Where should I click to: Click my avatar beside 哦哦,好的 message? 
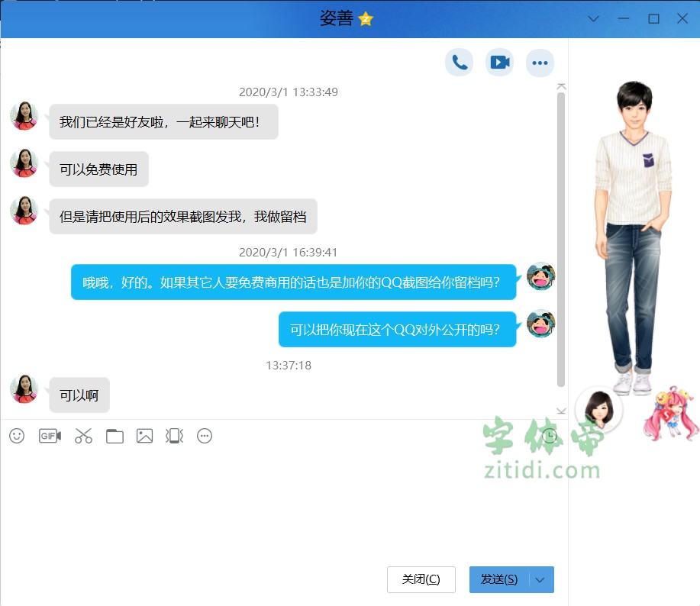(541, 276)
